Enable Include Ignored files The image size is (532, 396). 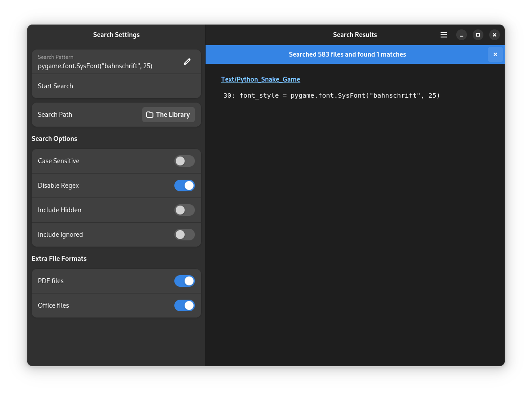tap(185, 235)
